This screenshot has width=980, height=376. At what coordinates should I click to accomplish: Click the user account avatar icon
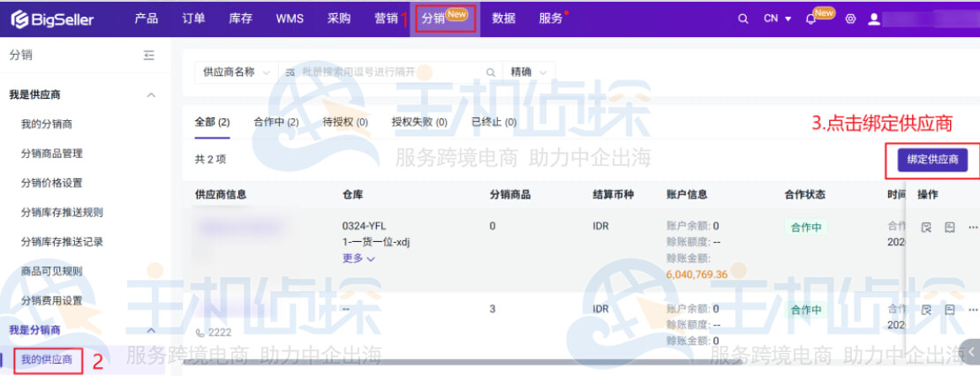click(874, 19)
